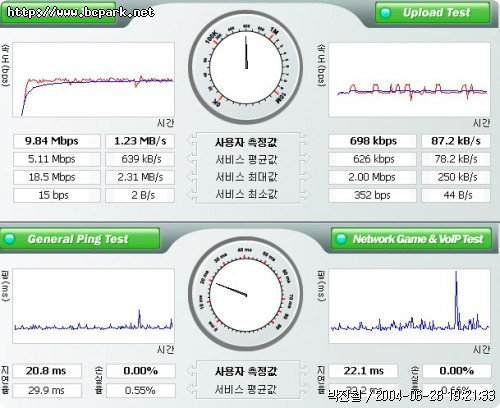Viewport: 500px width, 408px height.
Task: Click the General Ping Test indicator light
Action: (10, 239)
